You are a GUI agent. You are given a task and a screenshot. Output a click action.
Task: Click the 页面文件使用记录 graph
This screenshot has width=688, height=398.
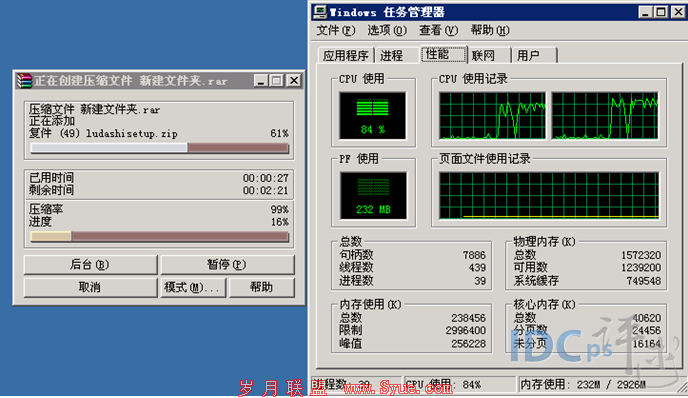tap(549, 195)
